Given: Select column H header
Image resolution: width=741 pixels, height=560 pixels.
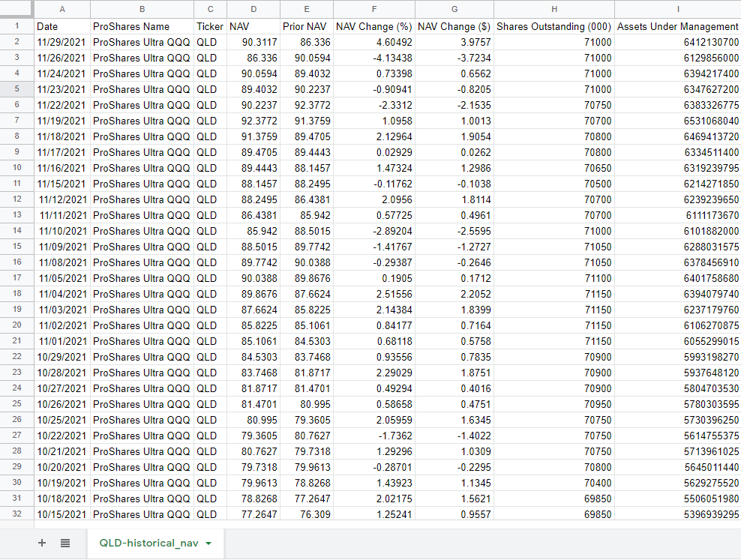Looking at the screenshot, I should coord(553,9).
